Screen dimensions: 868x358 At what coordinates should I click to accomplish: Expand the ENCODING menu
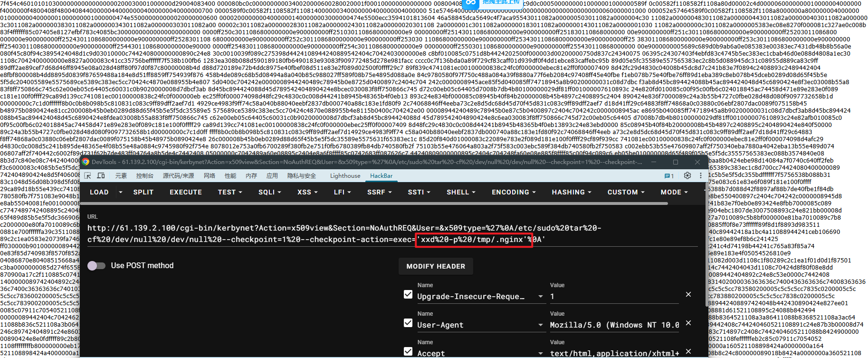[x=514, y=192]
